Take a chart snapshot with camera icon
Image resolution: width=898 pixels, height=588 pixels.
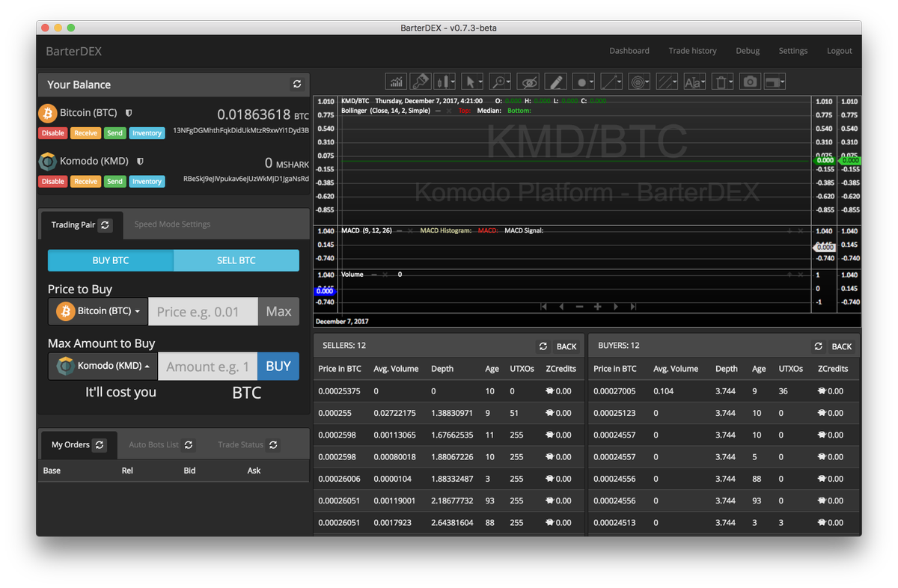click(750, 82)
